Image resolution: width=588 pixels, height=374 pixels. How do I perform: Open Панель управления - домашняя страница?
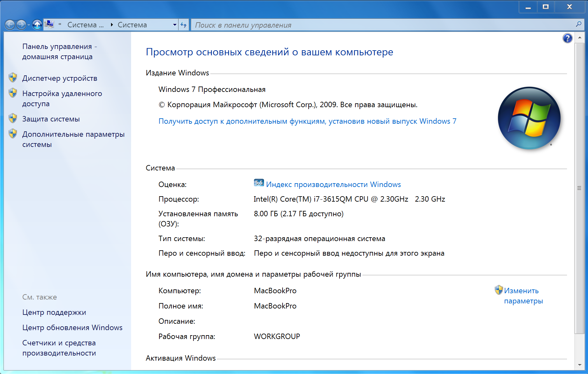tap(60, 52)
